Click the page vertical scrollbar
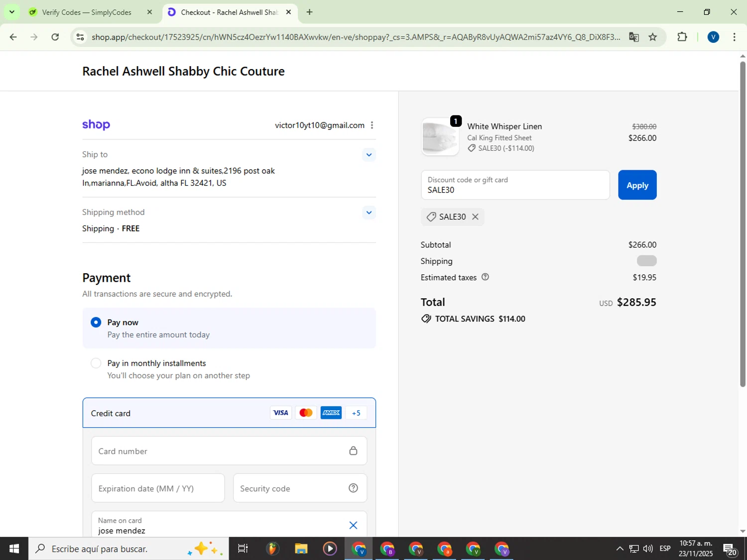The width and height of the screenshot is (747, 560). [743, 224]
